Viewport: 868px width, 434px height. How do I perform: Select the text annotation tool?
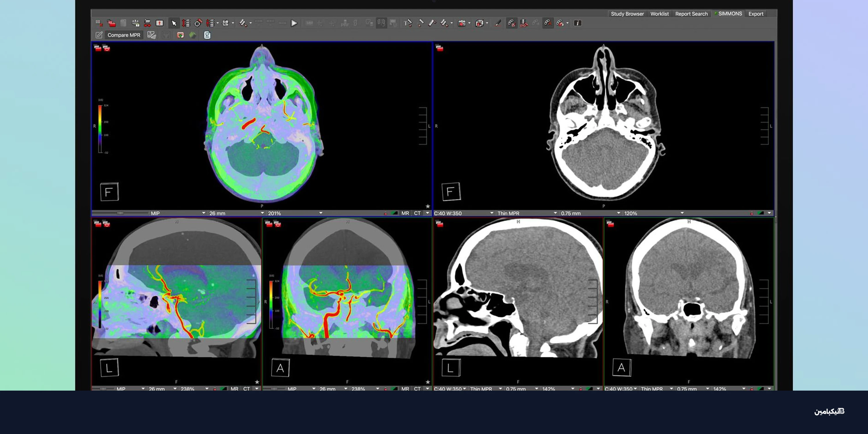(x=407, y=23)
